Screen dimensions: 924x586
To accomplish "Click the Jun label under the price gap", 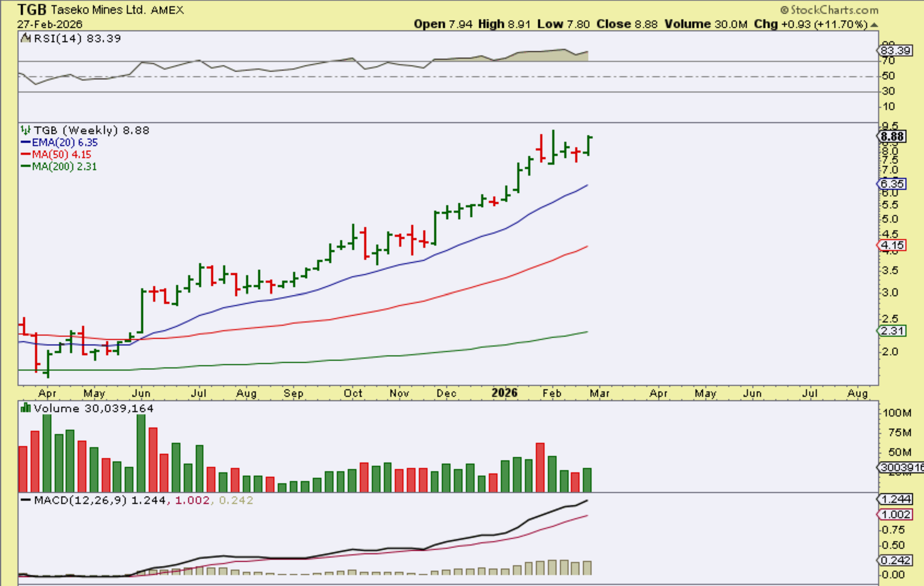I will 141,393.
